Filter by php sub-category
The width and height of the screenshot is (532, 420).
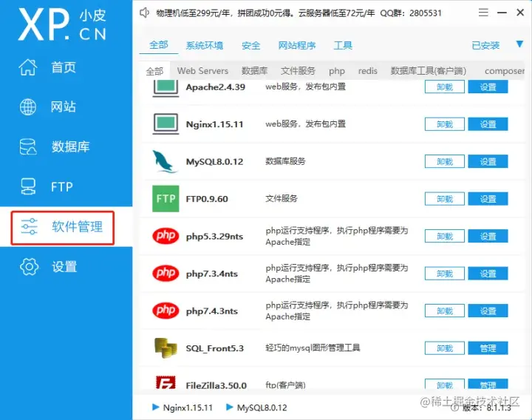pyautogui.click(x=337, y=71)
